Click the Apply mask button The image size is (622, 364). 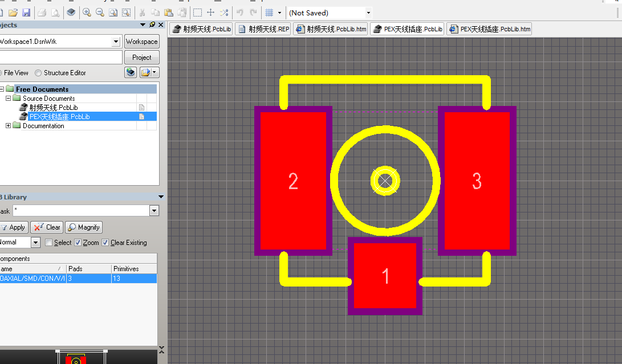14,227
